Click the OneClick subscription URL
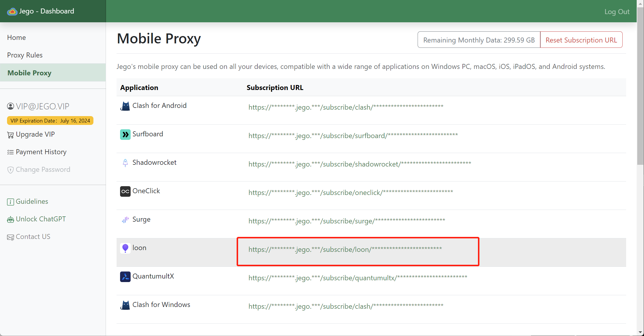 (351, 192)
